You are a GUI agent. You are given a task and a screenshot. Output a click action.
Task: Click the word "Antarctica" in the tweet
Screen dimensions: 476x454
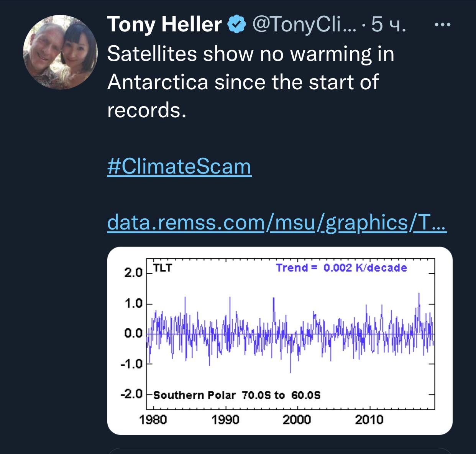(x=158, y=82)
